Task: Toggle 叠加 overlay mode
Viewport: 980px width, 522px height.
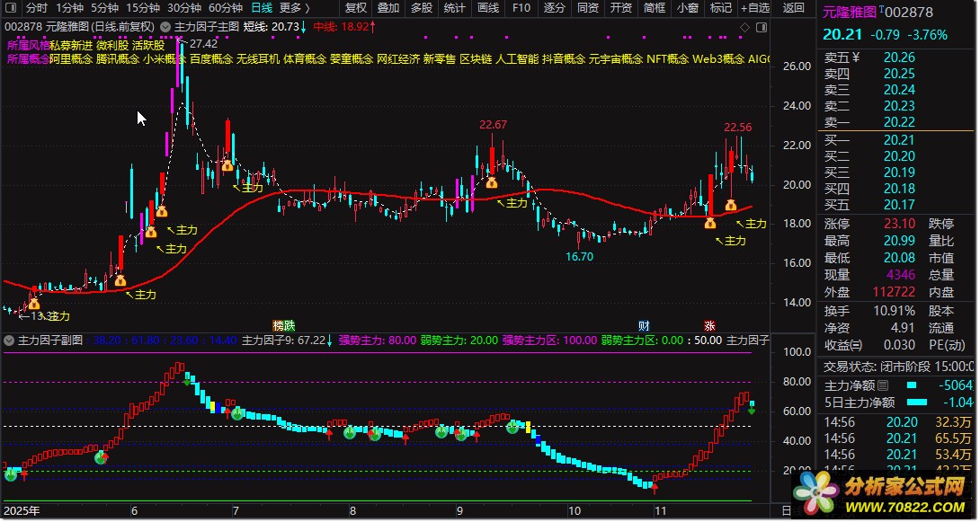Action: point(388,7)
